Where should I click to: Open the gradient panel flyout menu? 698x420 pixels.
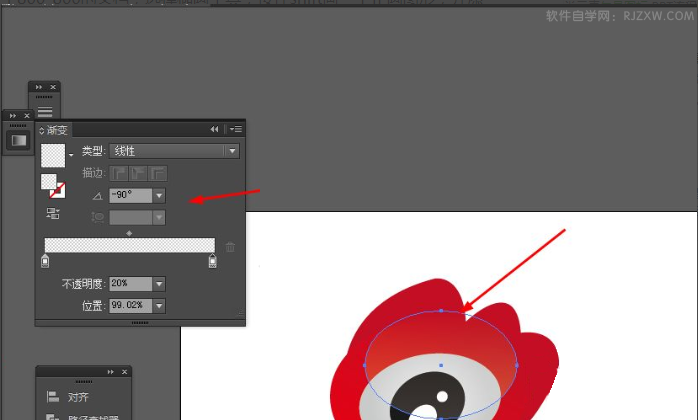pos(236,129)
